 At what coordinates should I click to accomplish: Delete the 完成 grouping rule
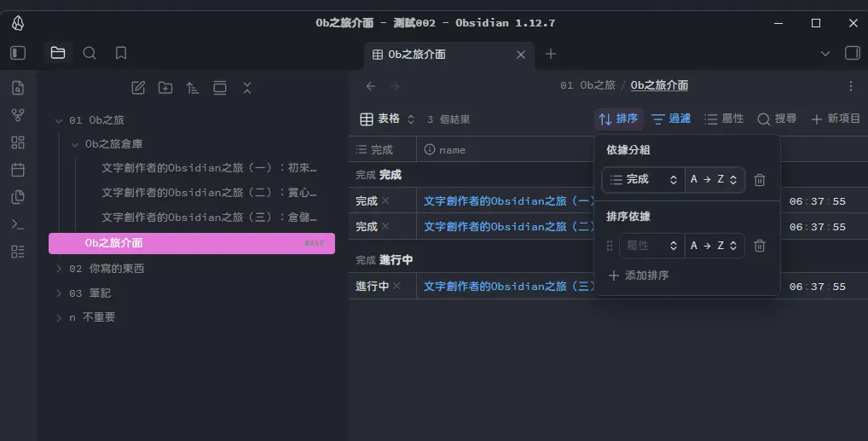pos(760,180)
